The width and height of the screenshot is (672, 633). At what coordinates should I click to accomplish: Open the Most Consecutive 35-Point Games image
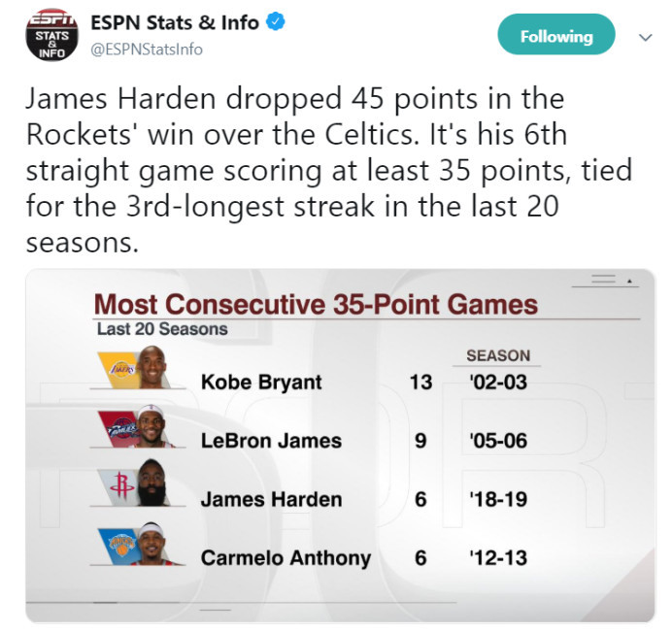[x=340, y=446]
